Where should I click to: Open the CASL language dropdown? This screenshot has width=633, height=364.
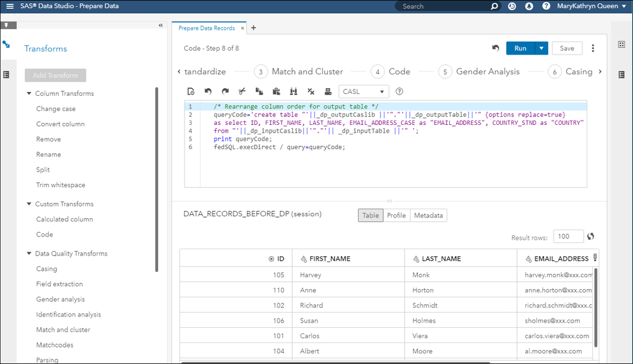[x=363, y=91]
